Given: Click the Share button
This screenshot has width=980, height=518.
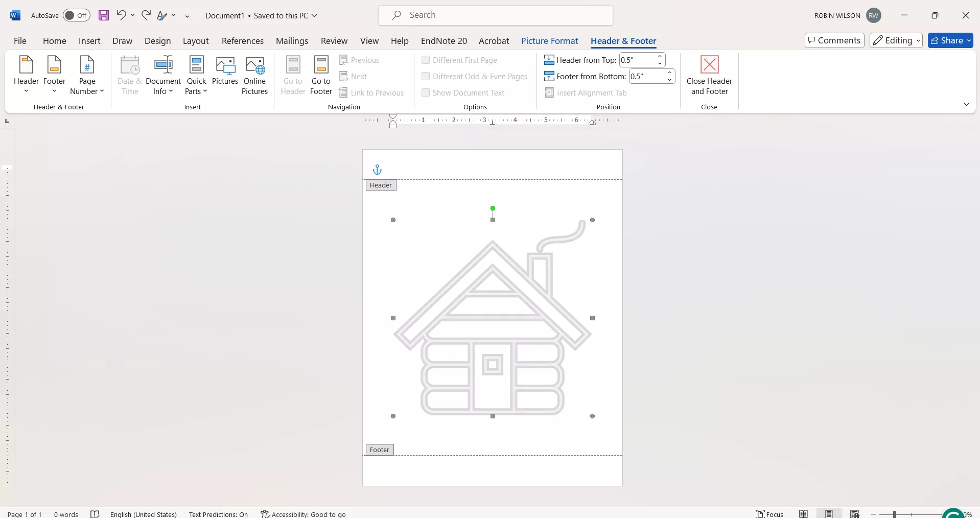Looking at the screenshot, I should coord(950,40).
